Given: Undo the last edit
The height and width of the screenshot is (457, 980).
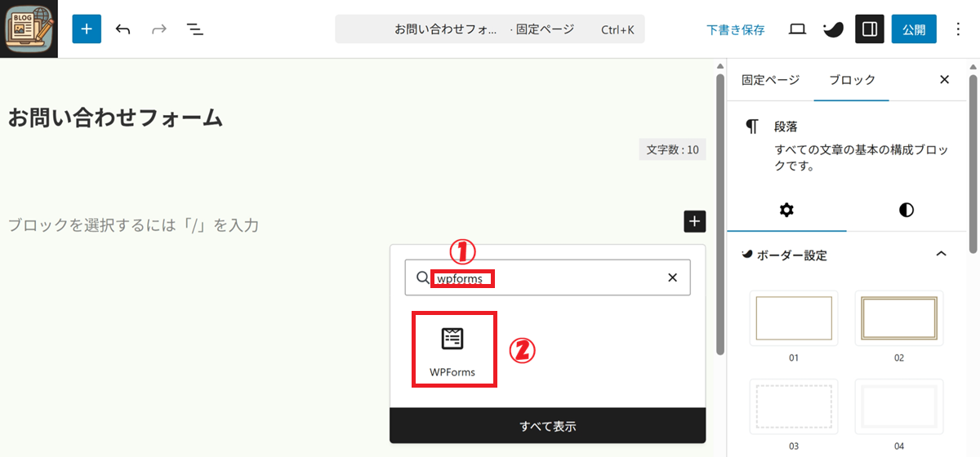Looking at the screenshot, I should click(123, 29).
